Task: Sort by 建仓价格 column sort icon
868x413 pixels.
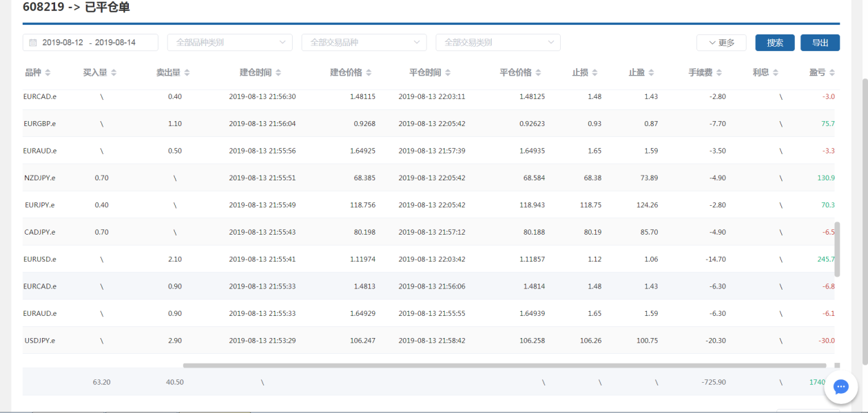Action: [369, 73]
